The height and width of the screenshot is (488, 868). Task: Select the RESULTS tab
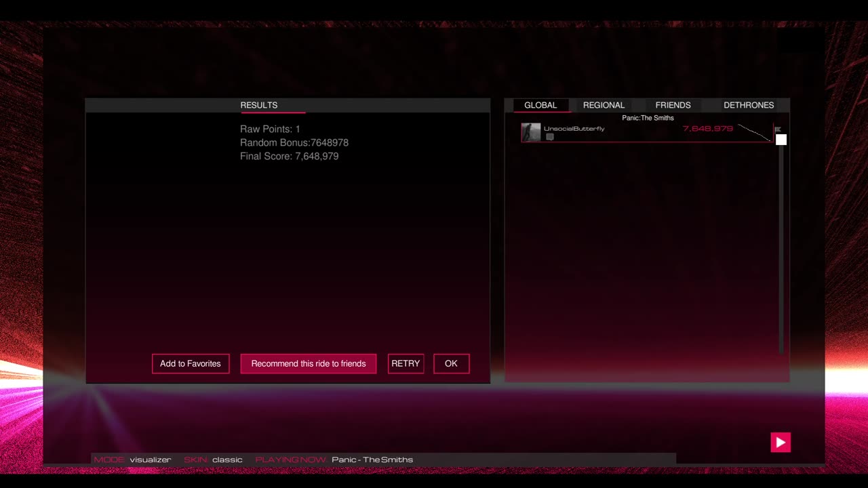click(x=259, y=105)
